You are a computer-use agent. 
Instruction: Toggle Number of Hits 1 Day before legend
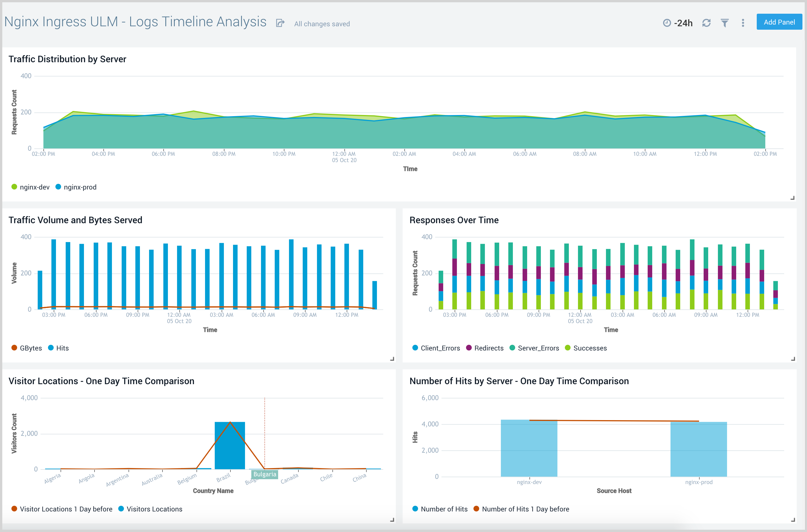521,509
